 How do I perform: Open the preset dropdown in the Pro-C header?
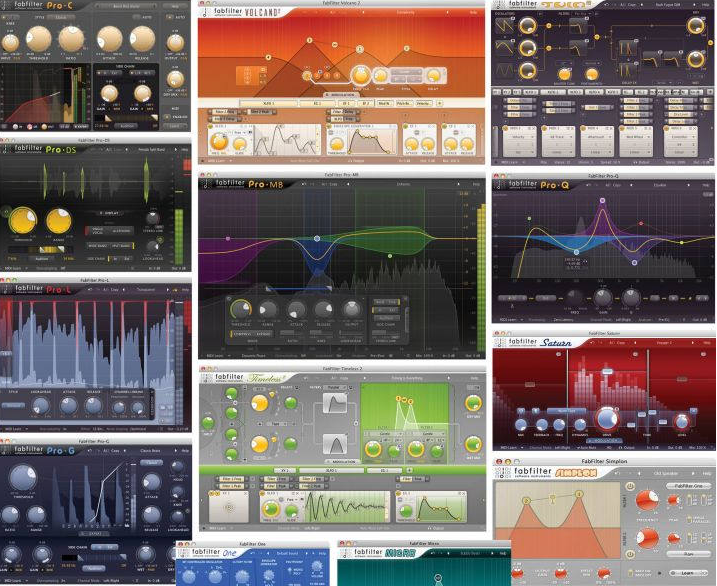pos(127,6)
